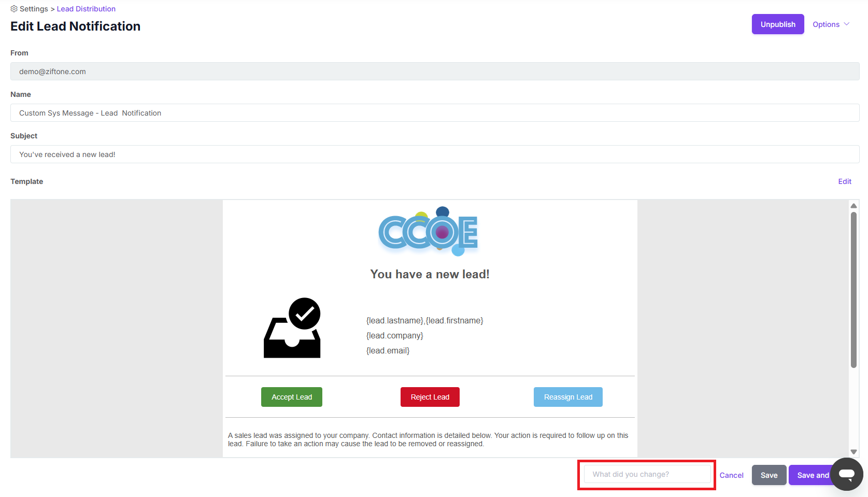The height and width of the screenshot is (497, 868).
Task: Click the scrollbar up arrow in template
Action: pos(853,206)
